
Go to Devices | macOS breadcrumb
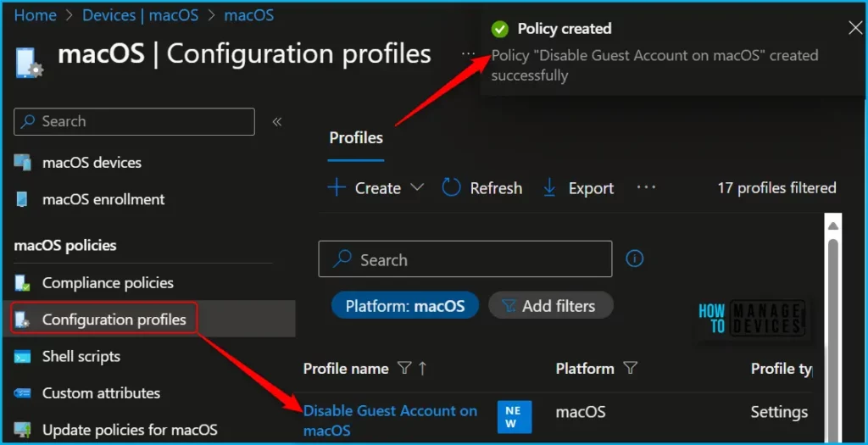point(140,15)
